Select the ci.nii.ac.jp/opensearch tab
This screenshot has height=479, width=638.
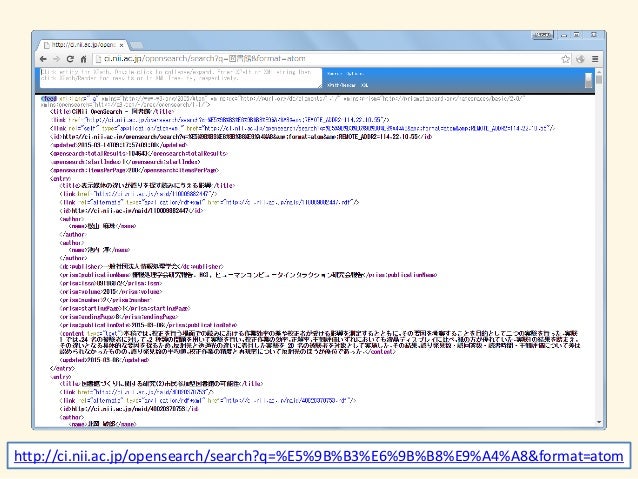[x=83, y=45]
